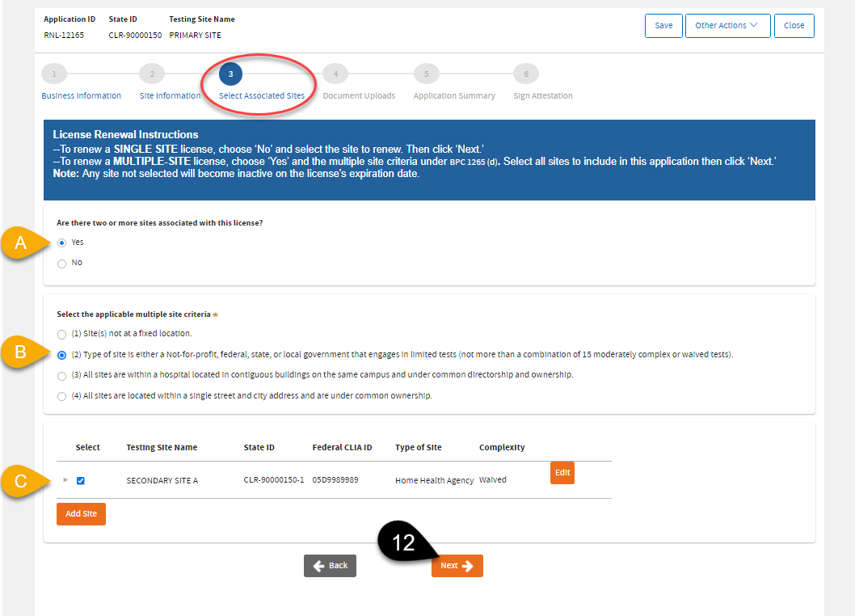Select 'No' for two or more sites

point(62,264)
